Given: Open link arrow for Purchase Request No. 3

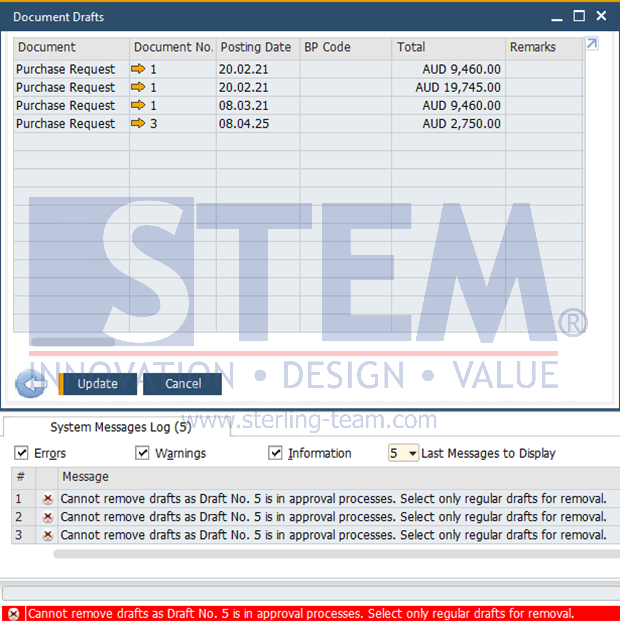Looking at the screenshot, I should 138,124.
